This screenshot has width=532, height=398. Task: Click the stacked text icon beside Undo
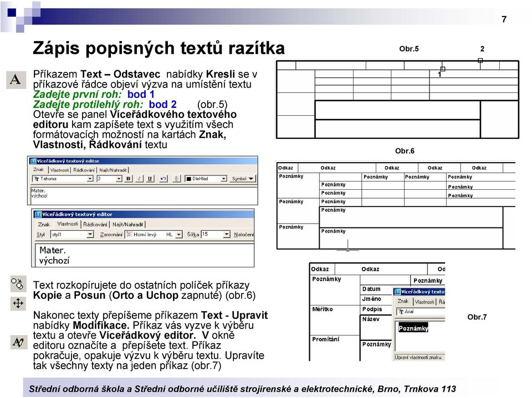[176, 179]
